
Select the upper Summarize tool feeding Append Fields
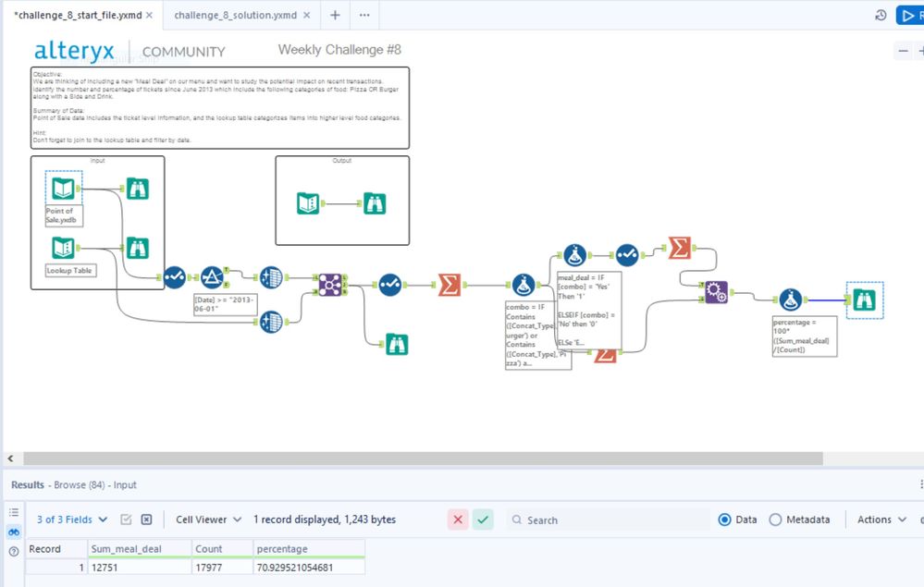click(x=680, y=248)
